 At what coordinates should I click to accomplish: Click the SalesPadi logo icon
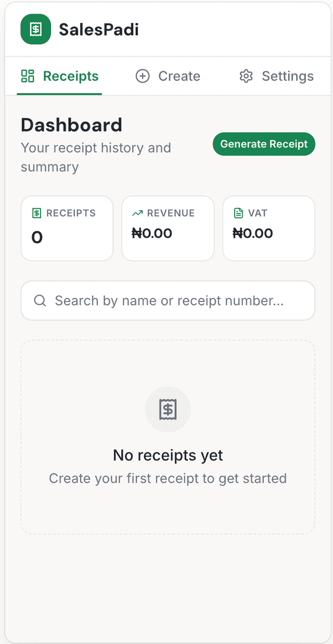point(35,29)
